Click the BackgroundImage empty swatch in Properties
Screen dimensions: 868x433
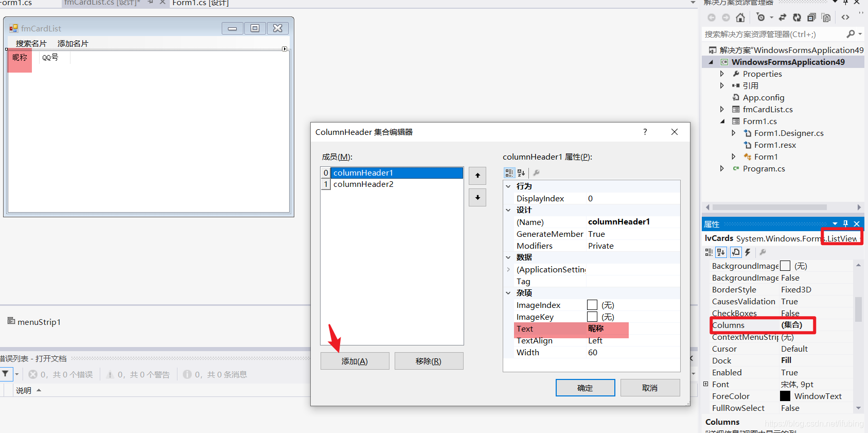(x=785, y=266)
